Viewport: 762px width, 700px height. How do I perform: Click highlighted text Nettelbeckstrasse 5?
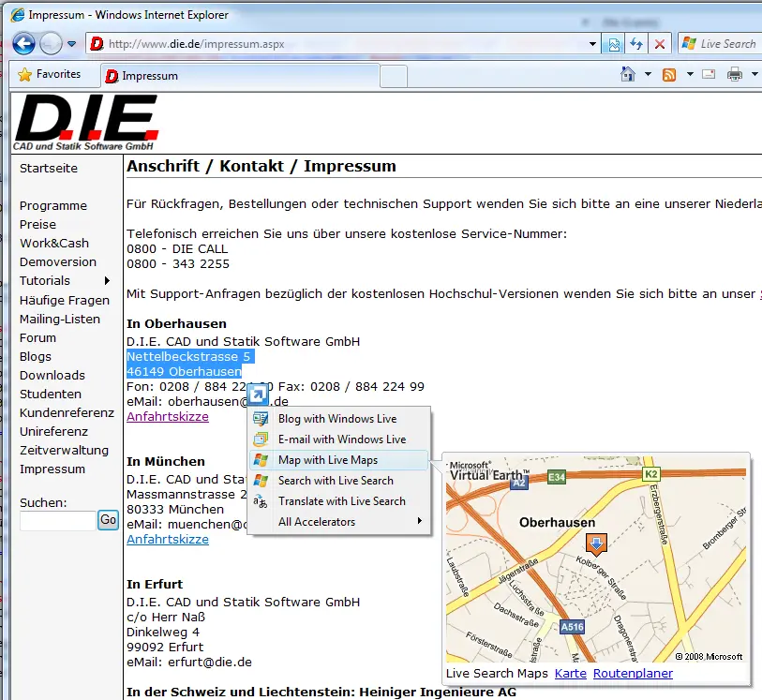coord(188,356)
